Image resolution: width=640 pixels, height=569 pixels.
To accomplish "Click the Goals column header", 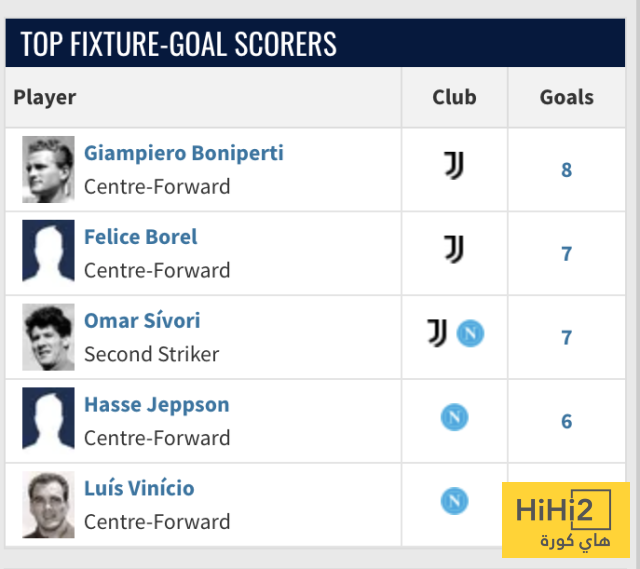I will (x=566, y=98).
